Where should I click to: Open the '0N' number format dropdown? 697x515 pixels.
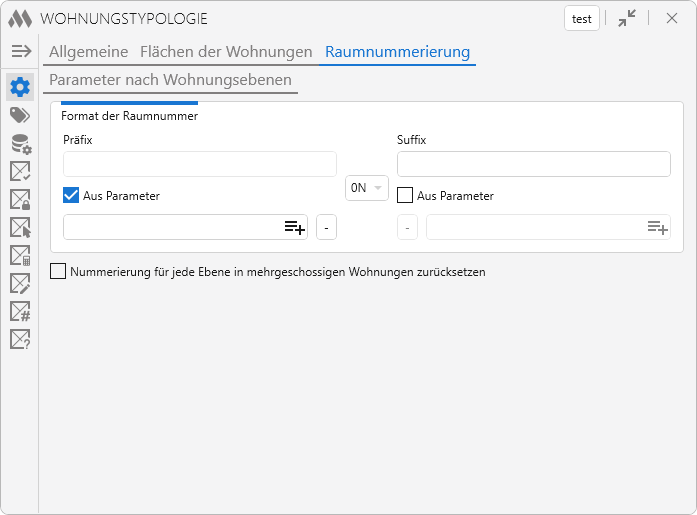pos(366,187)
